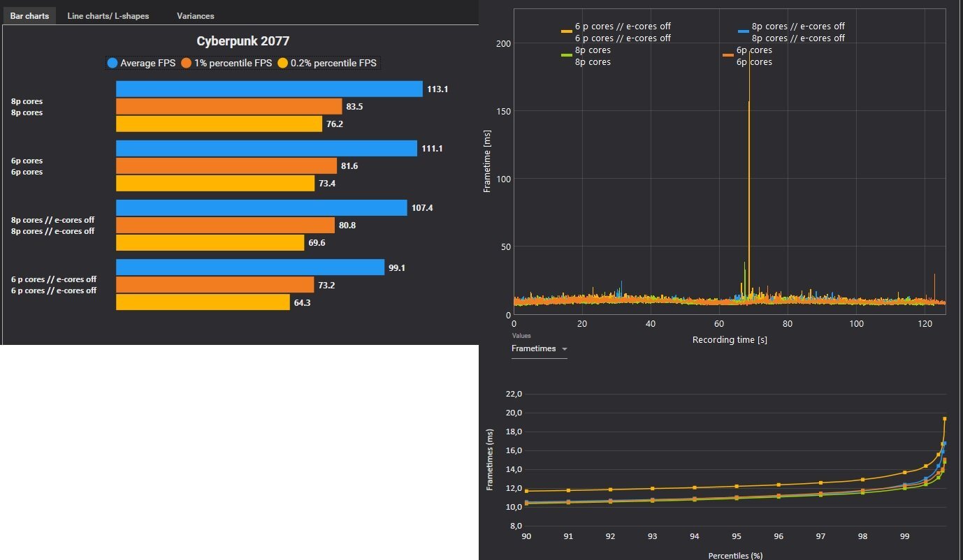Screen dimensions: 963x560
Task: Toggle green 8p cores legend in frametime graph
Action: point(586,56)
